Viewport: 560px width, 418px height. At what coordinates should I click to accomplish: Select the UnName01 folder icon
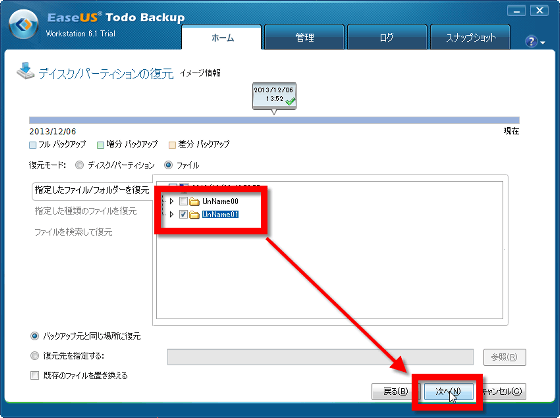coord(194,214)
